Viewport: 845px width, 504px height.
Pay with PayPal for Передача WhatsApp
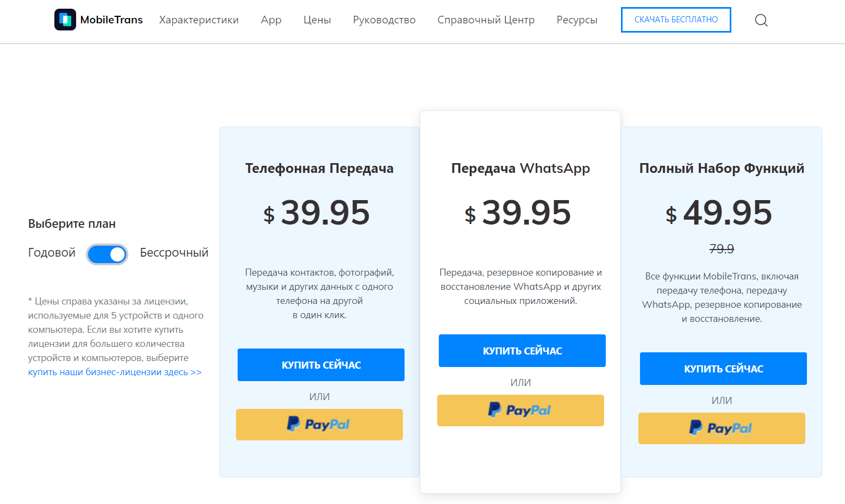(x=520, y=410)
